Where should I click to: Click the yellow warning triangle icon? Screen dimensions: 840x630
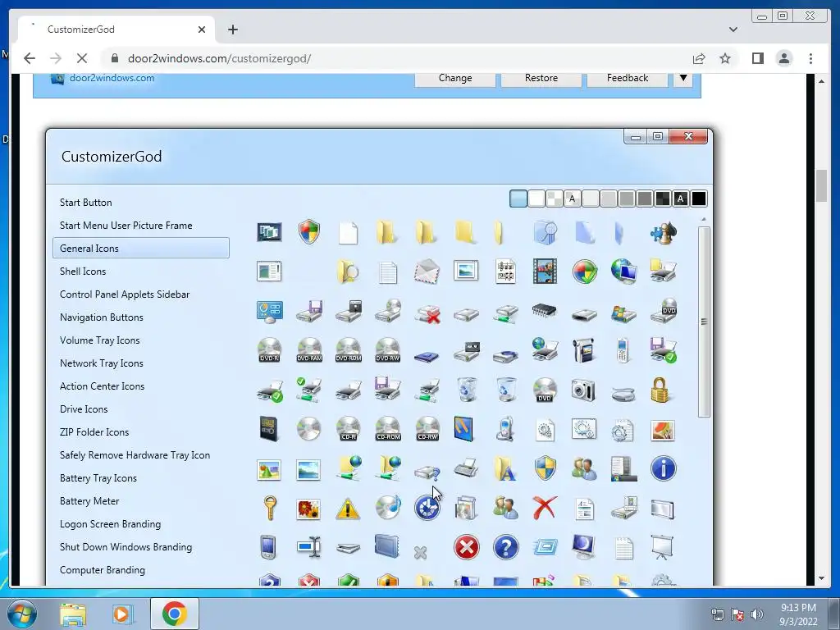348,509
